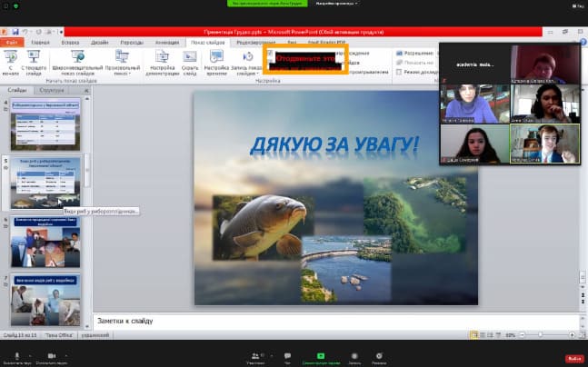Switch to the Главная ribbon tab

pyautogui.click(x=41, y=43)
